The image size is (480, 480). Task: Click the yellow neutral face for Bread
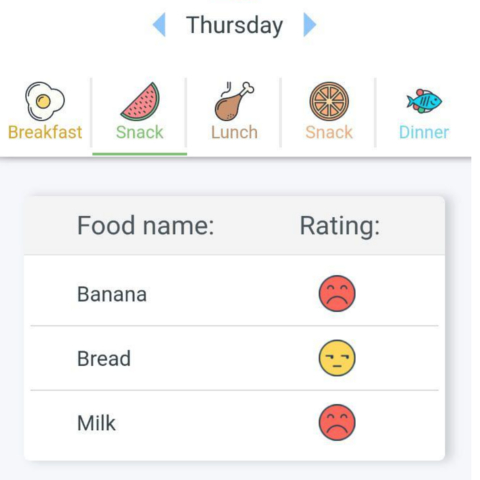337,358
